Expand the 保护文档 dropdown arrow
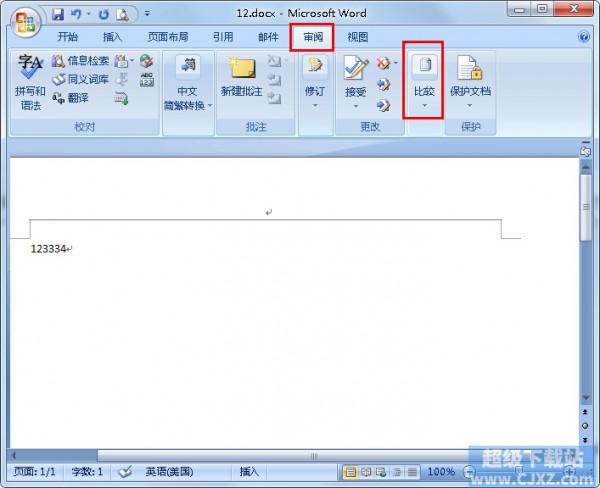Screen dimensions: 600x488 470,105
